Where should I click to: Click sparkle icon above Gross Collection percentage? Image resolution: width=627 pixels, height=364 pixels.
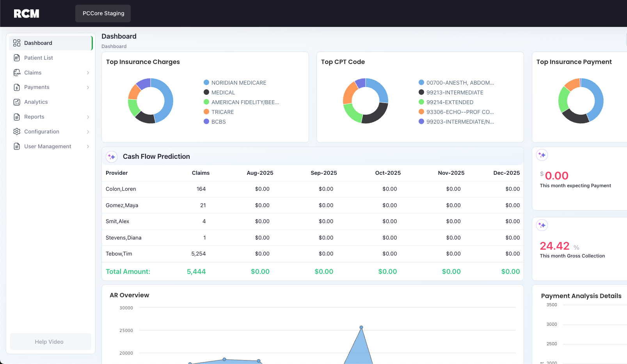[542, 225]
